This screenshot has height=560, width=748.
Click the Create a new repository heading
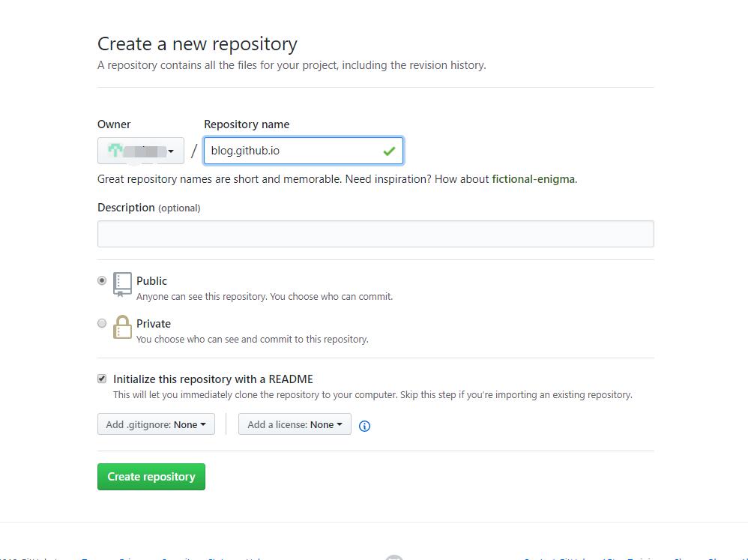pyautogui.click(x=198, y=44)
